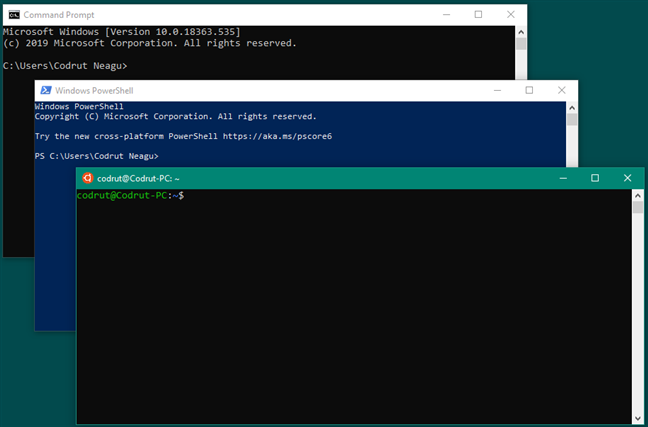Screen dimensions: 648x427
Task: Click the Ubuntu logo icon in title bar
Action: [88, 177]
